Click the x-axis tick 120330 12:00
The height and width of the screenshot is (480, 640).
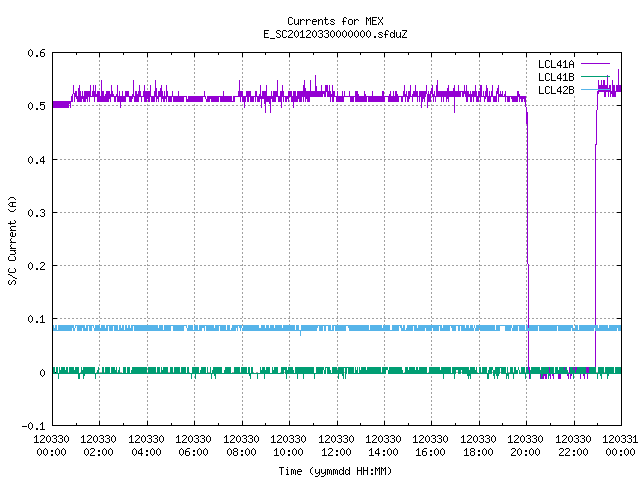tap(337, 446)
